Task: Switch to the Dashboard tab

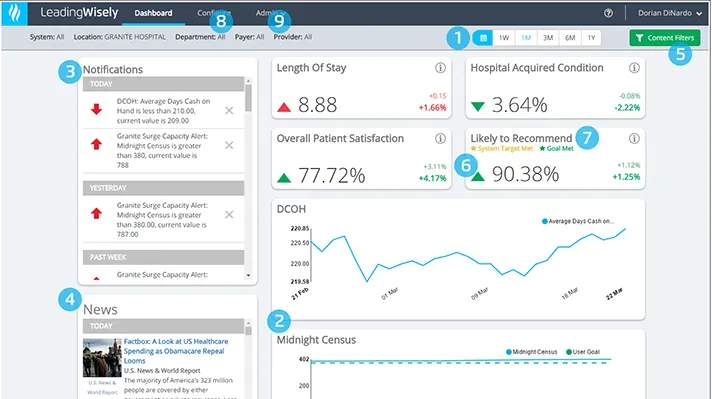Action: 153,13
